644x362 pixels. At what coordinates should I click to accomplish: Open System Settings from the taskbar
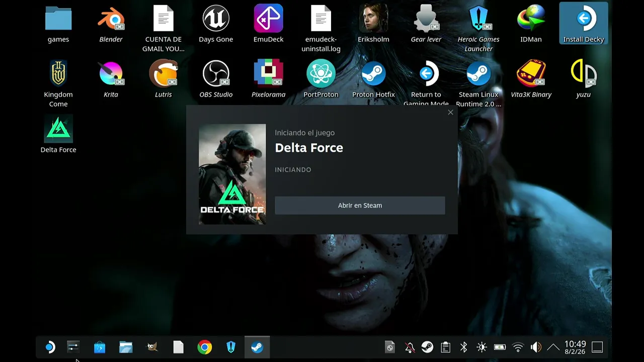click(x=73, y=347)
